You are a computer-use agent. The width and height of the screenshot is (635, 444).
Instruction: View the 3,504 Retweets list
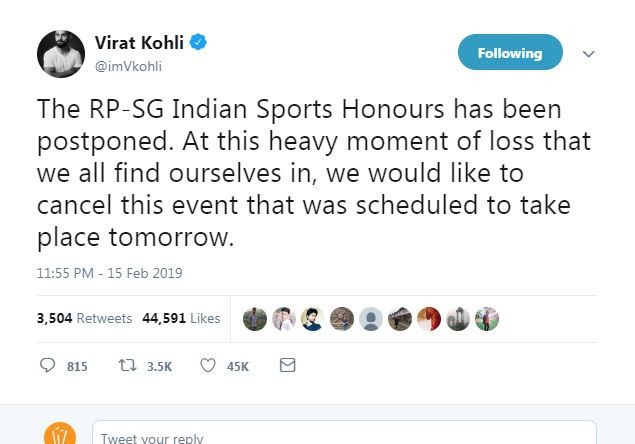(84, 318)
